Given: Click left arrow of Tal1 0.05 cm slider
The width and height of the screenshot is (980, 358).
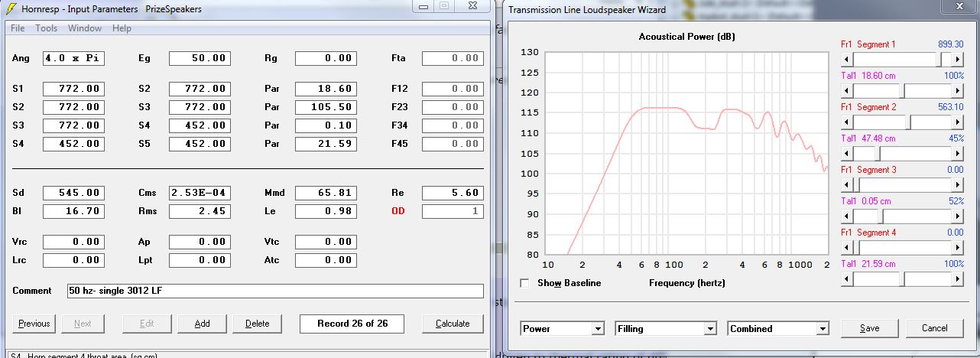Looking at the screenshot, I should point(846,216).
